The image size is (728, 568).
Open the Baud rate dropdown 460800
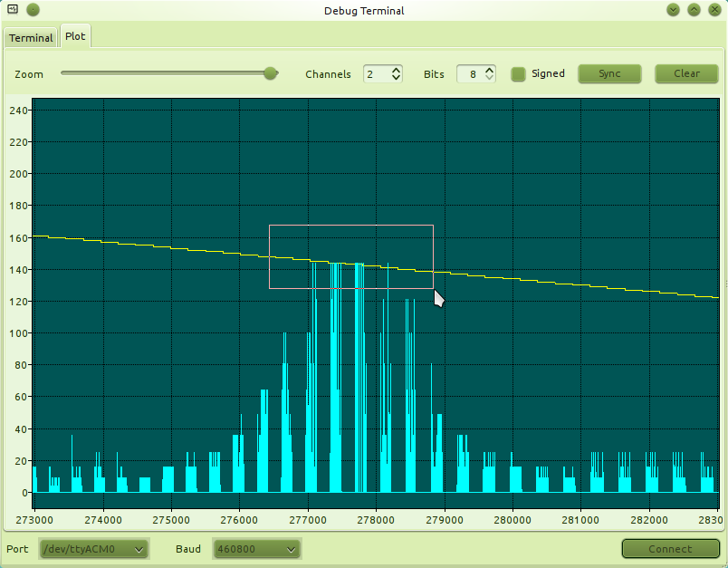(257, 549)
